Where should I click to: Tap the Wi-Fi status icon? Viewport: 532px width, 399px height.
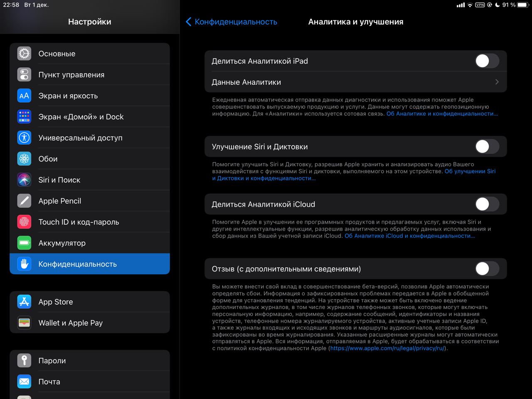470,5
